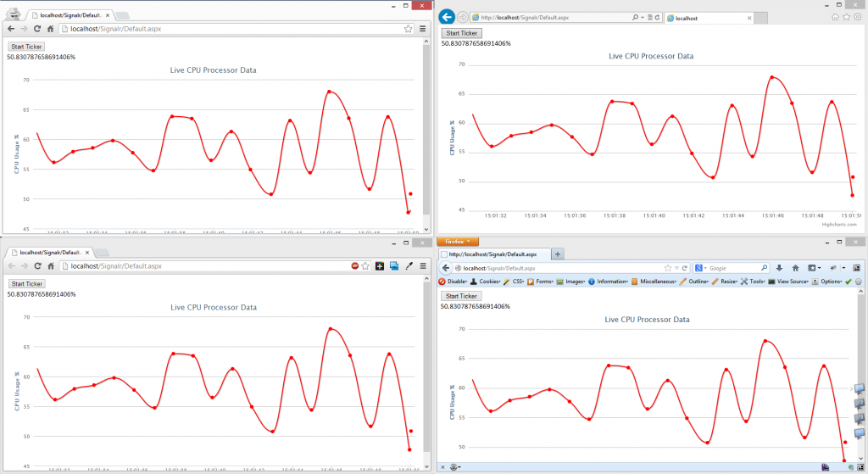Click the back arrow in upper Chrome window
Screen dimensions: 868x474
[x=11, y=29]
